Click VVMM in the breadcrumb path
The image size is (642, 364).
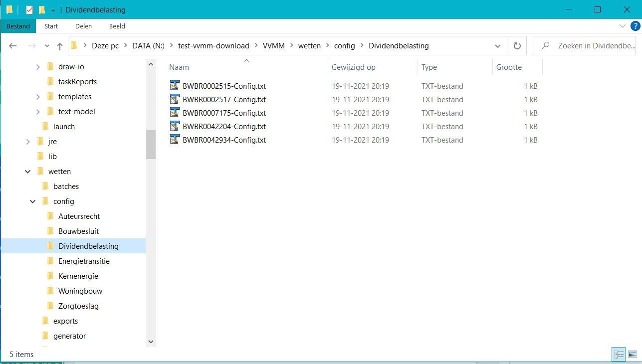click(x=274, y=46)
